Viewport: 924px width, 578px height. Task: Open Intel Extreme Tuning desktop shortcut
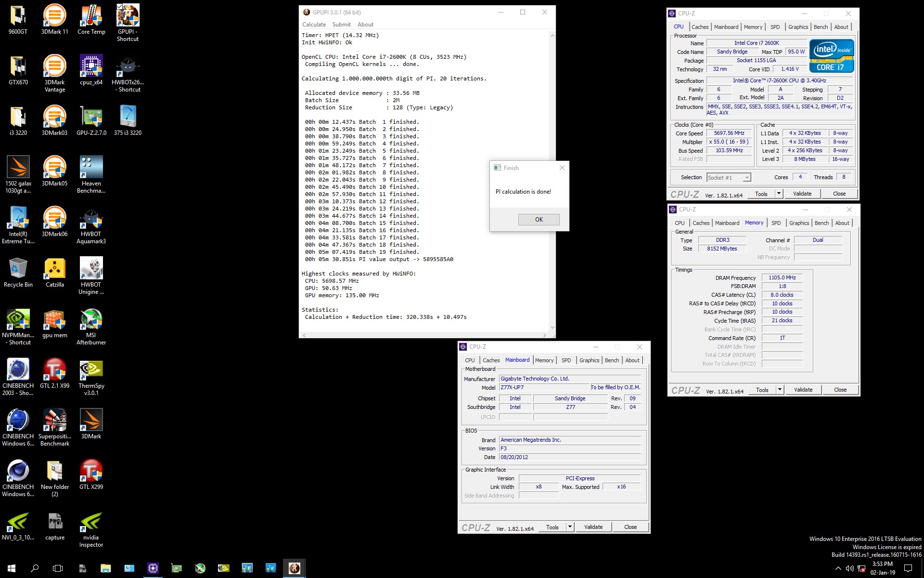coord(18,225)
